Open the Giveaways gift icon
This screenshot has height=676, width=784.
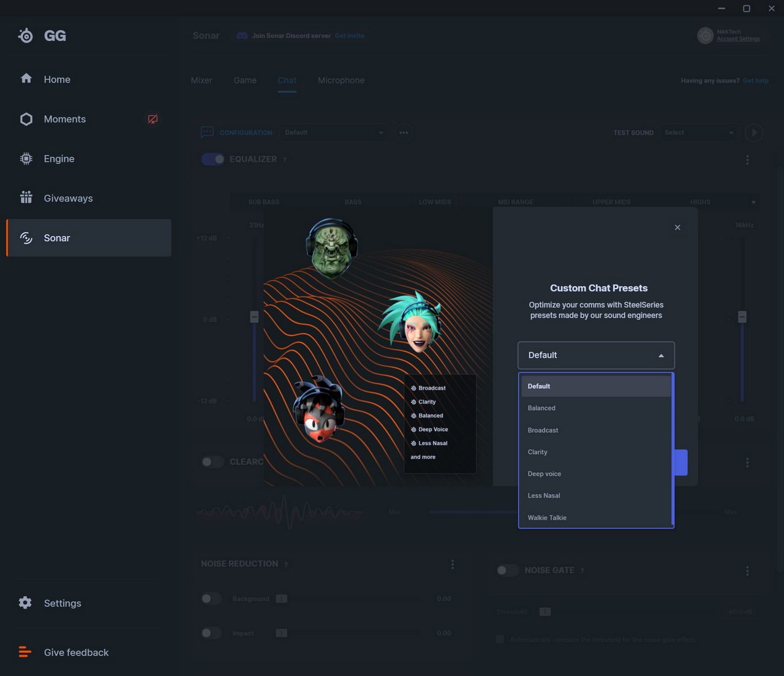coord(26,197)
